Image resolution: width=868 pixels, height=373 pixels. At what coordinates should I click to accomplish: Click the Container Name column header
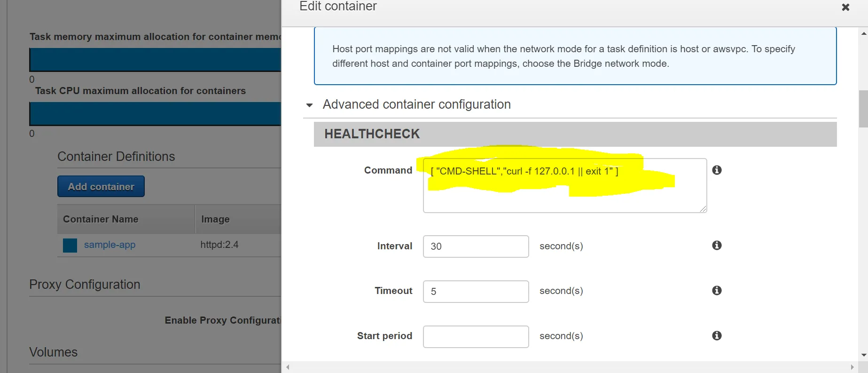pos(101,219)
